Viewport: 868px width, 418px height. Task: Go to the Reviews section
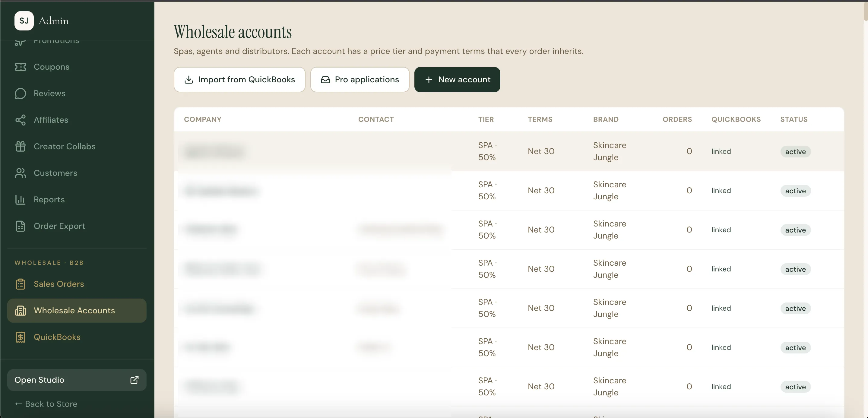coord(77,93)
